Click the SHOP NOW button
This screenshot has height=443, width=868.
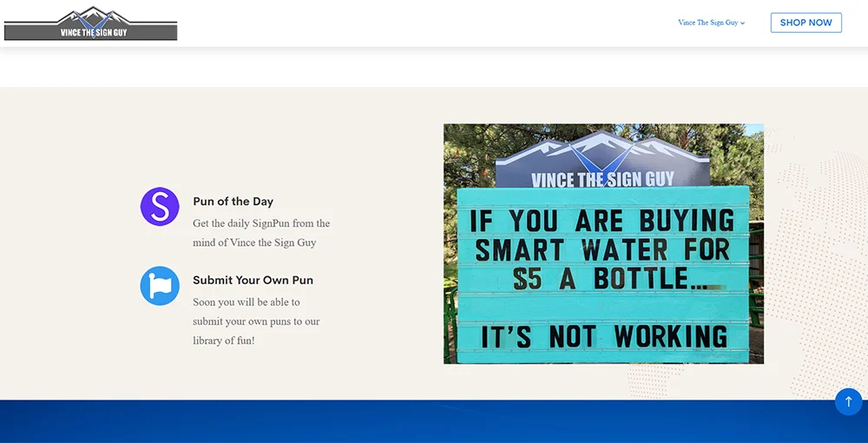[806, 23]
